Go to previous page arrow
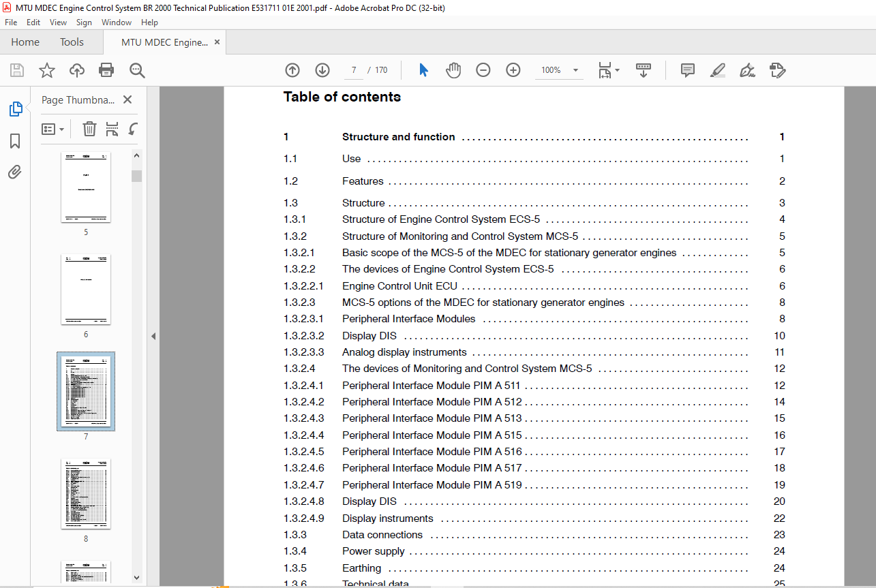Viewport: 876px width, 588px height. (x=292, y=70)
